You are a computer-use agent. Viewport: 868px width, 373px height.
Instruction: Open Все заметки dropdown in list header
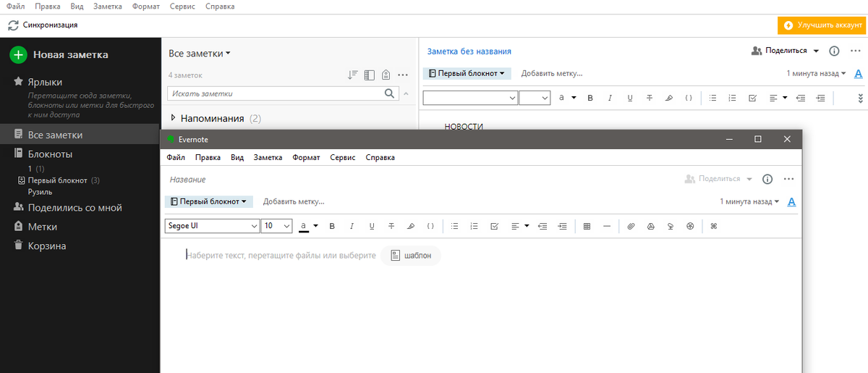(200, 54)
